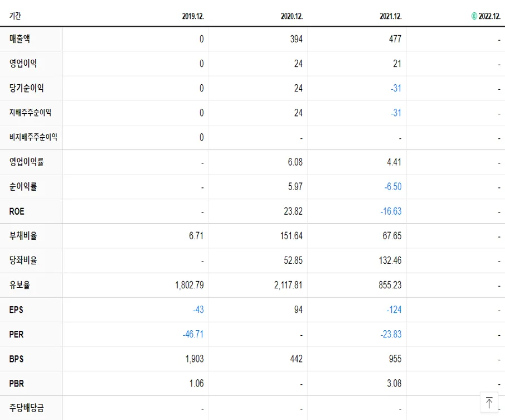
Task: Select the 2020.12. column header
Action: [x=292, y=16]
